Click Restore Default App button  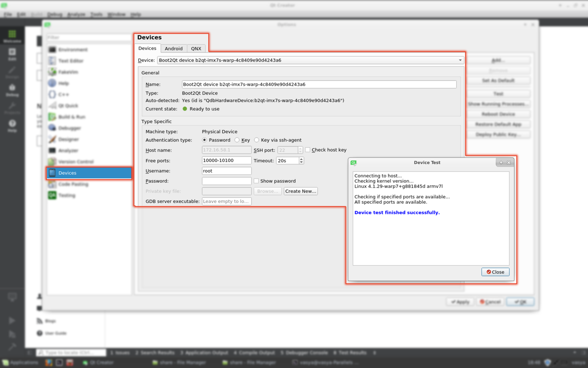point(498,124)
